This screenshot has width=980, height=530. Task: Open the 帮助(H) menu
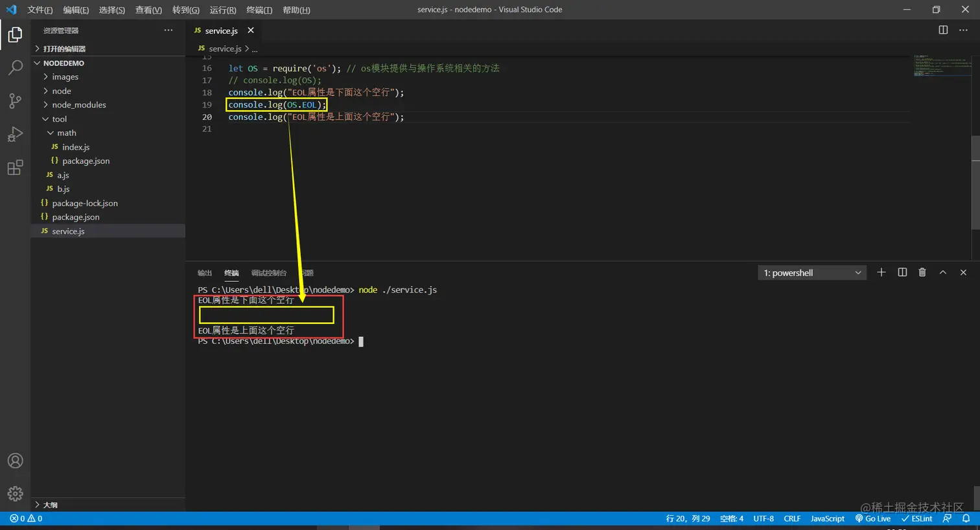click(296, 10)
